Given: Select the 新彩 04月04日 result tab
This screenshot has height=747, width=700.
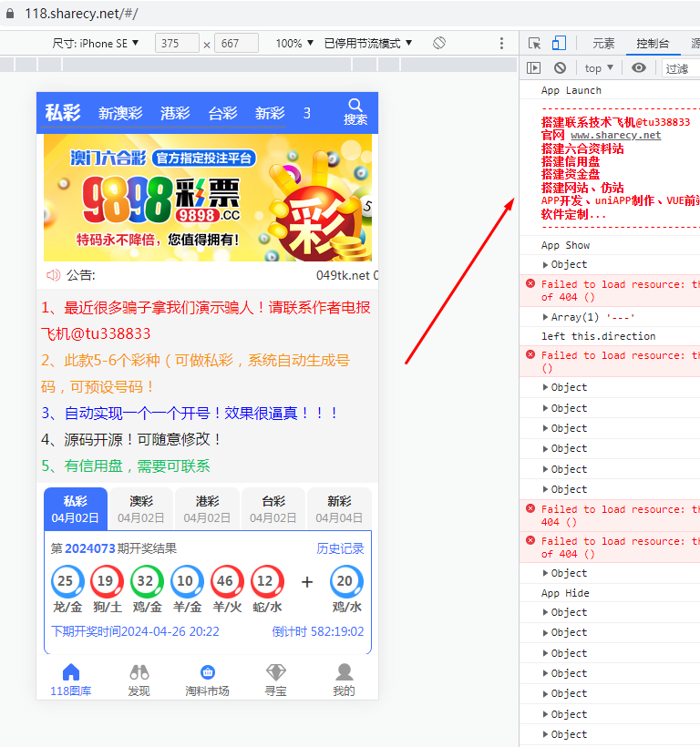Looking at the screenshot, I should [339, 509].
